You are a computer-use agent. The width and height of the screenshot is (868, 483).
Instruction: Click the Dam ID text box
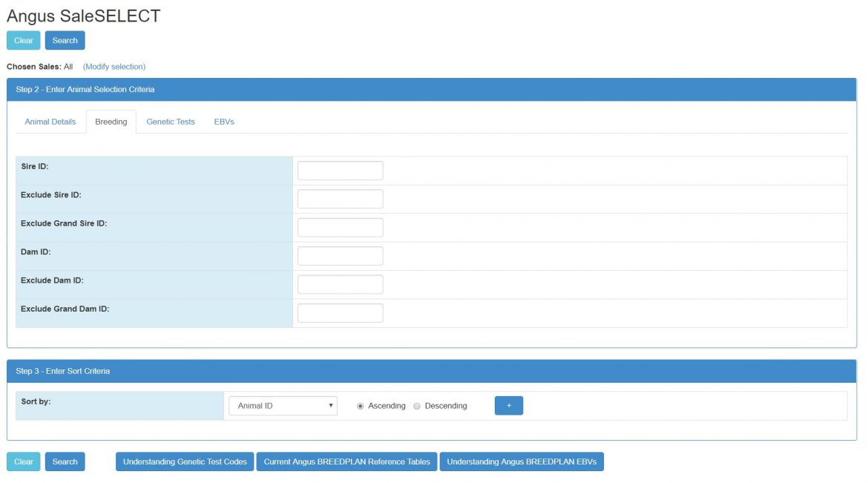click(x=340, y=256)
